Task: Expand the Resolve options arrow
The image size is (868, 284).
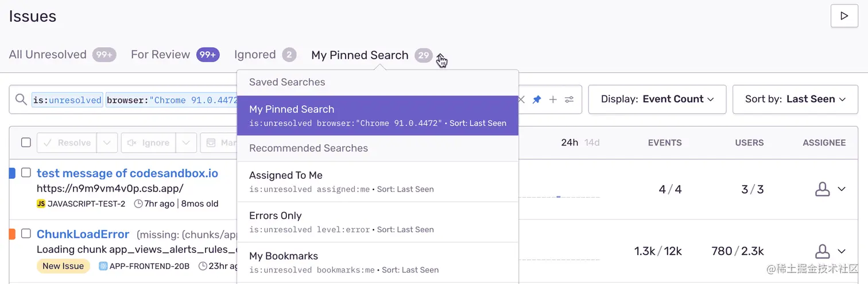Action: (x=107, y=143)
